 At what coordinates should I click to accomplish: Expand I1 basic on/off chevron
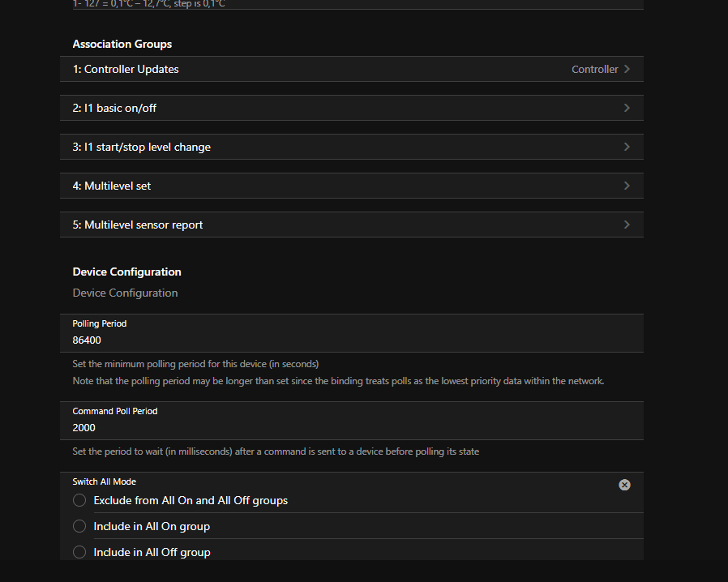[627, 108]
